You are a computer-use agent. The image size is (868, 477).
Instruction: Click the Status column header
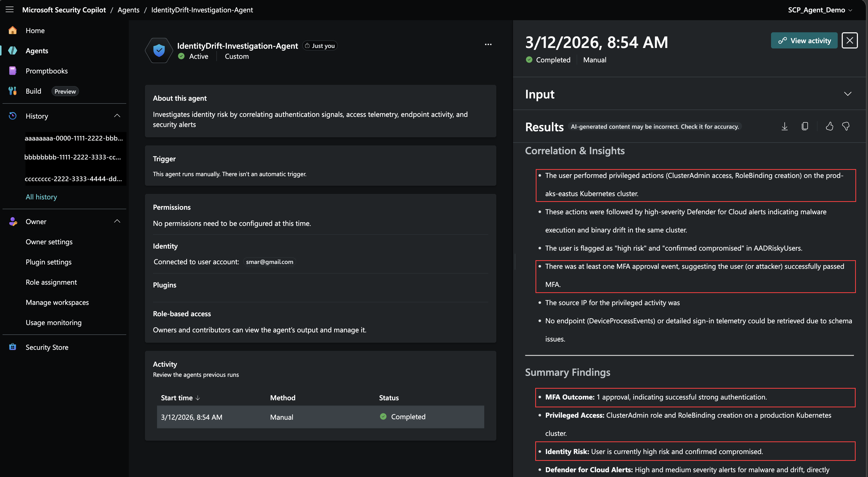click(x=389, y=398)
